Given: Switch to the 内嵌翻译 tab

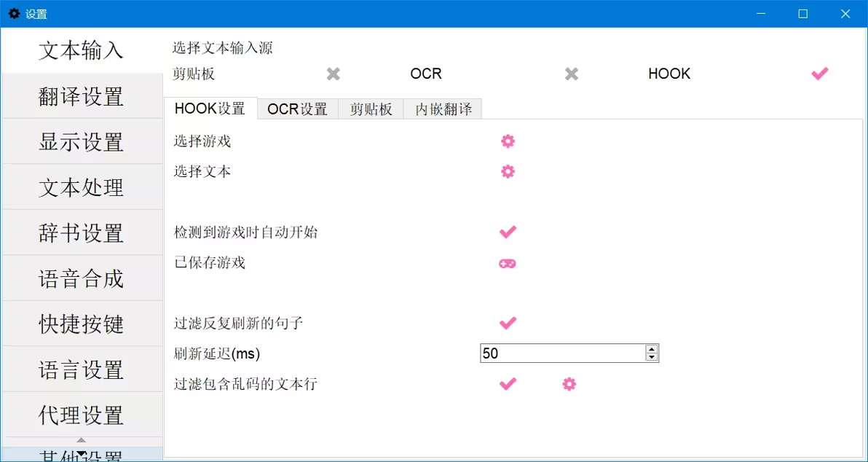Looking at the screenshot, I should tap(443, 109).
